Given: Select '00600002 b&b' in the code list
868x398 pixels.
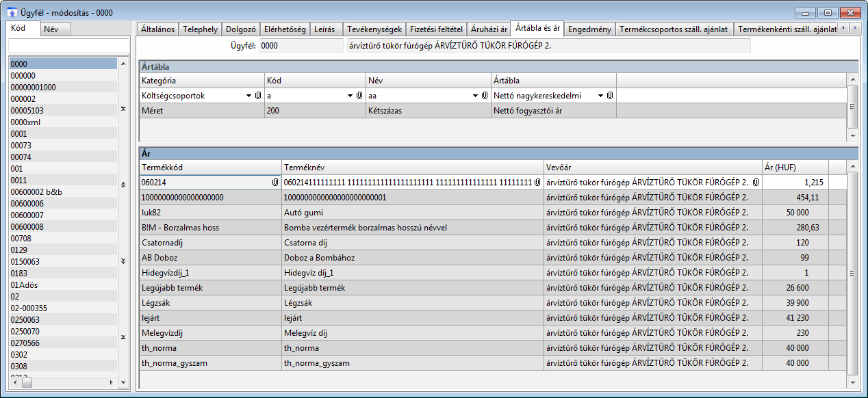Looking at the screenshot, I should 63,191.
